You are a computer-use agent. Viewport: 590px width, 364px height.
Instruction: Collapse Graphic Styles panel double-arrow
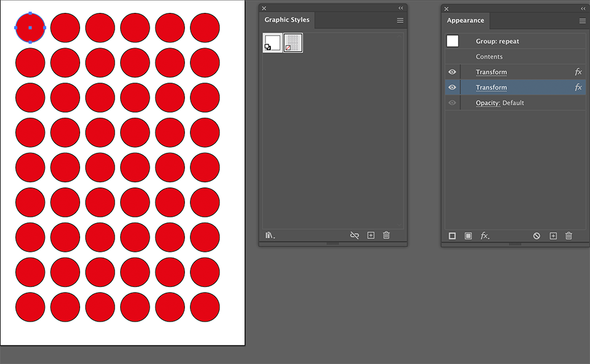[x=401, y=8]
